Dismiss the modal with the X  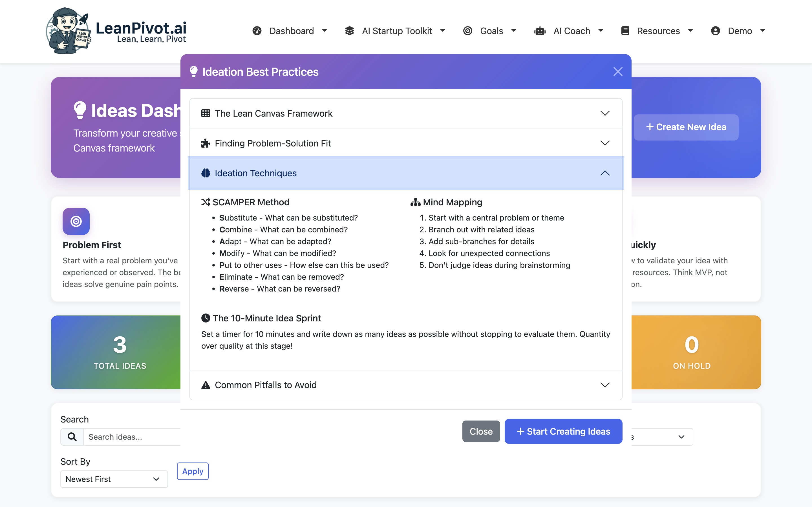(x=618, y=72)
